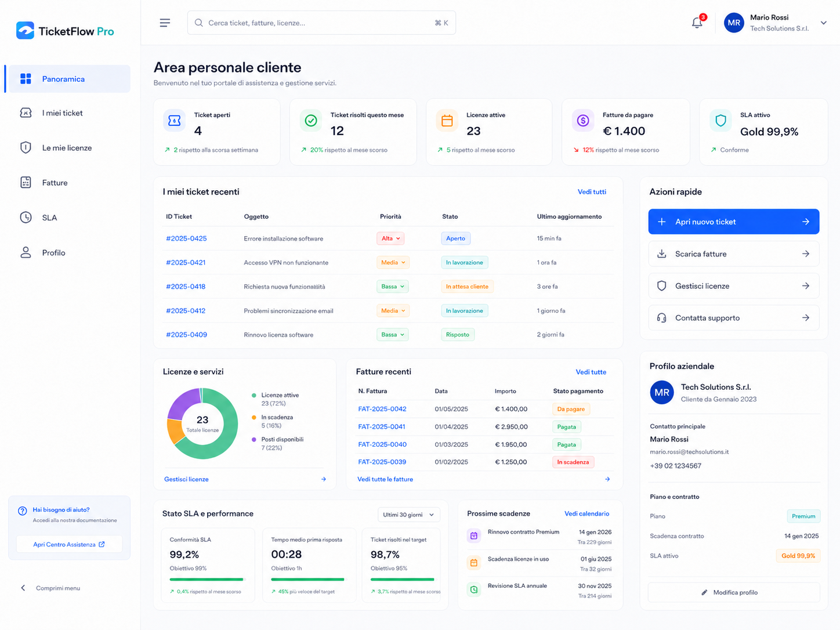
Task: Click the Licenze attive calendar icon
Action: pos(447,120)
